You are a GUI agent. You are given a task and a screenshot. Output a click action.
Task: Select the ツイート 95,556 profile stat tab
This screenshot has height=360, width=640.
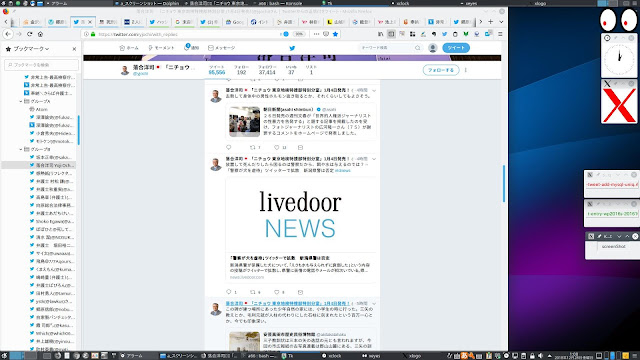pos(217,70)
